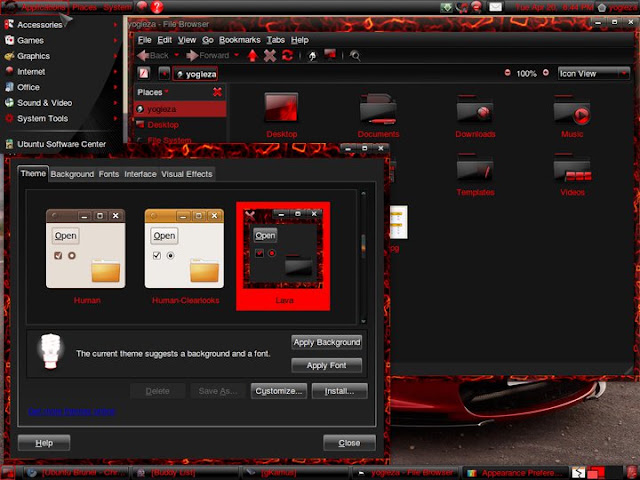
Task: Switch to the Interface tab
Action: (x=140, y=174)
